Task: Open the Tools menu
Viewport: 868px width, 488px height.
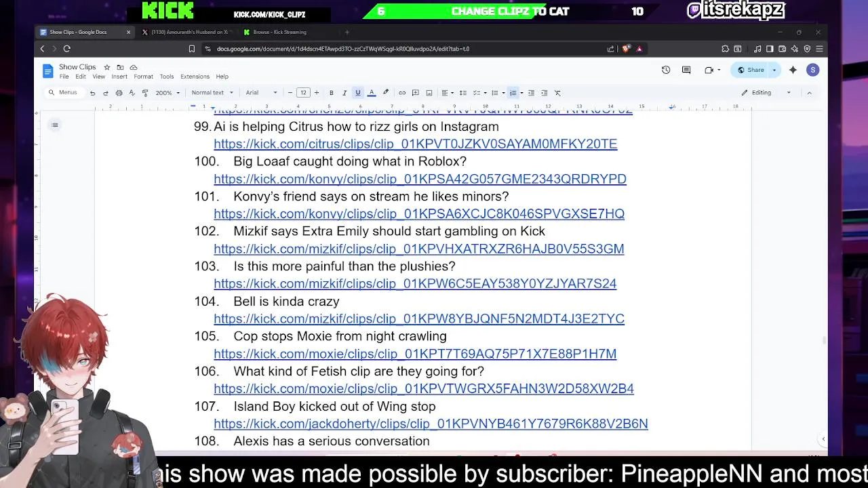Action: (167, 77)
